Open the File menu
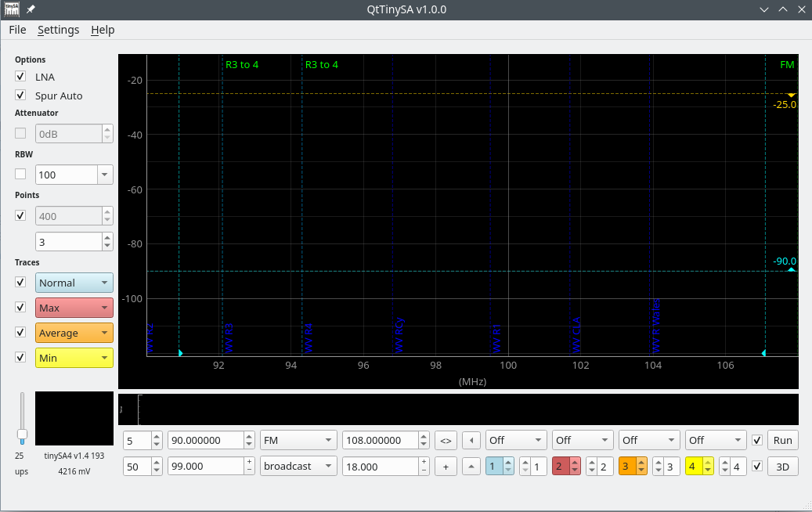 pos(17,30)
